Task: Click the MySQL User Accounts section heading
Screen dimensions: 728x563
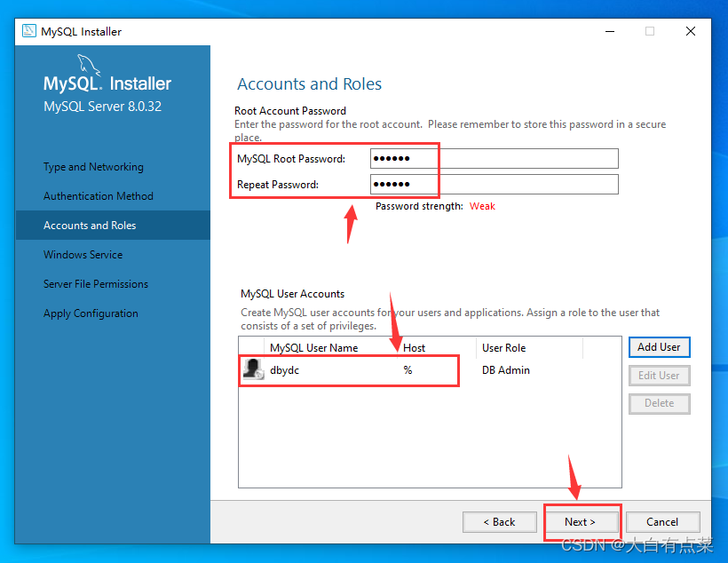Action: point(292,294)
